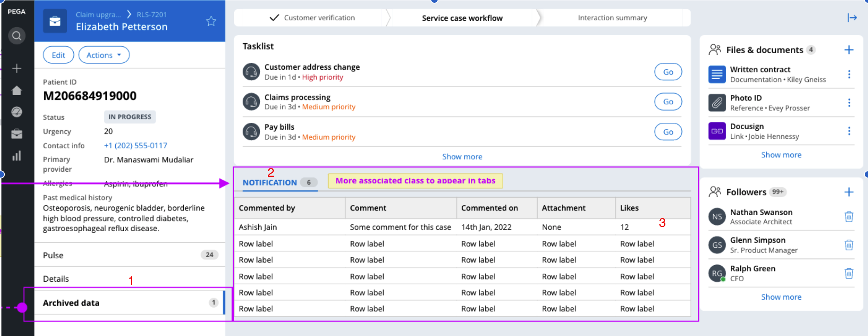Image resolution: width=868 pixels, height=336 pixels.
Task: Click the Docusign link icon
Action: (717, 131)
